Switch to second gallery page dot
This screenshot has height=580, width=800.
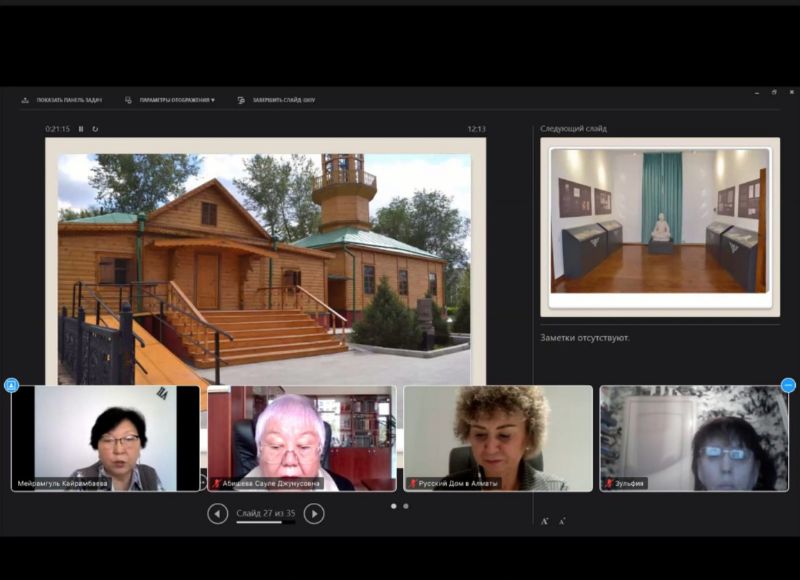click(x=406, y=506)
